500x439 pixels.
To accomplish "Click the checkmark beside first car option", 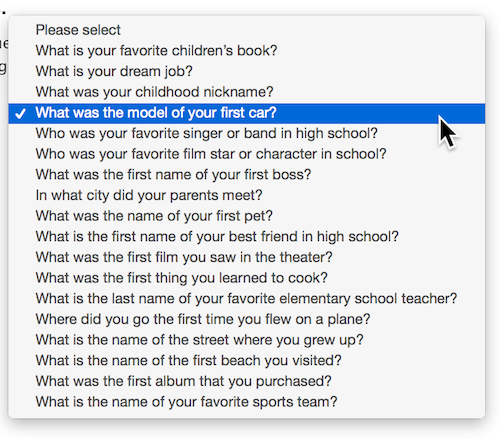I will point(21,114).
